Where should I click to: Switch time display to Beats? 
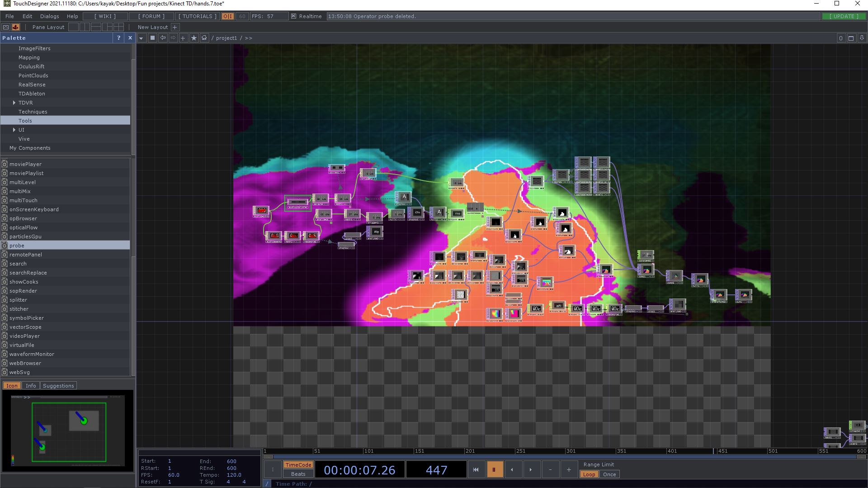(x=298, y=474)
